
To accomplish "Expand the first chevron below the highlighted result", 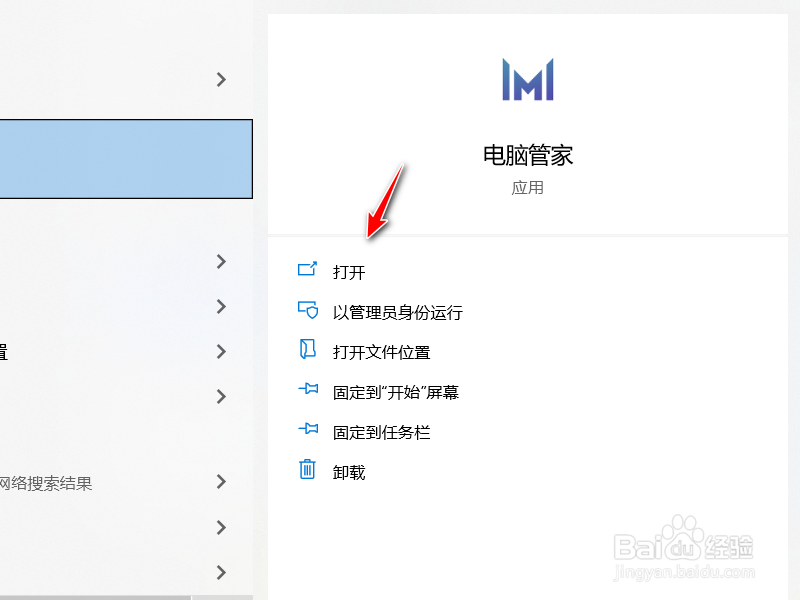I will click(221, 262).
